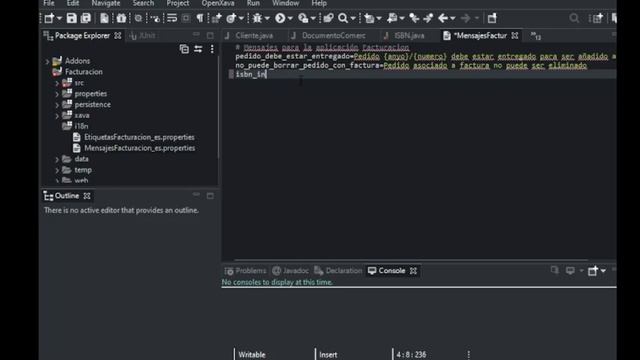
Task: Toggle Word Wrap in the toolbar
Action: point(172,18)
